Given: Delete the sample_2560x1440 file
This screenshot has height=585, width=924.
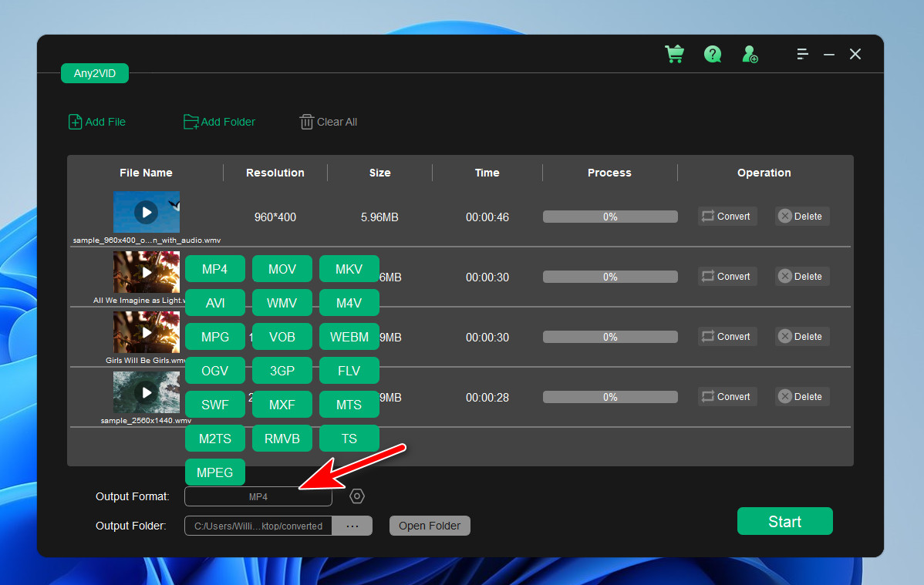Looking at the screenshot, I should coord(802,396).
